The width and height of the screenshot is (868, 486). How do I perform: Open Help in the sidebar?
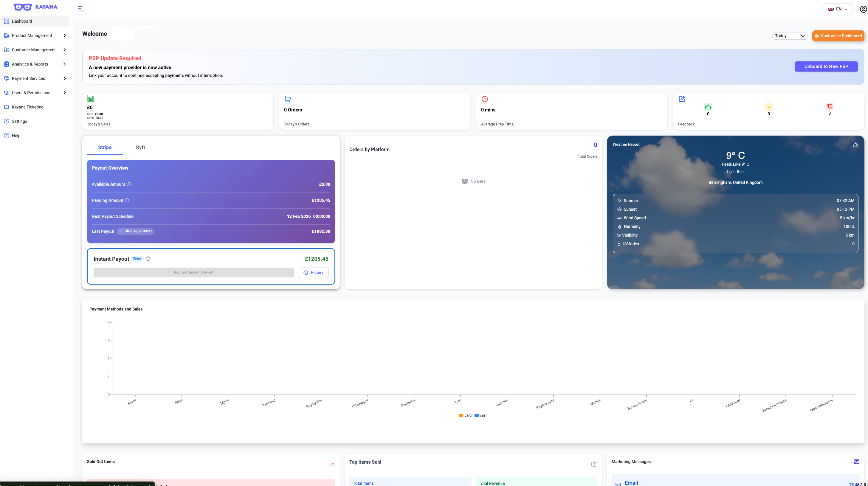(x=35, y=136)
